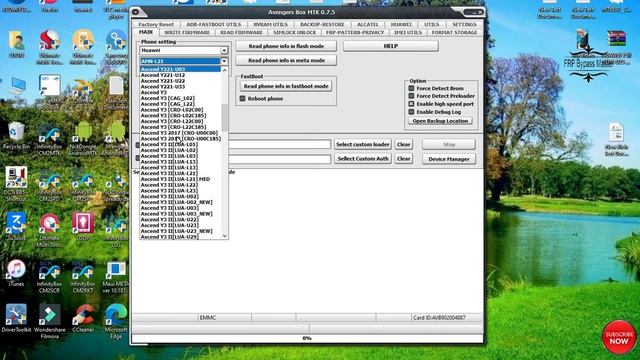Click Device Manager button
Screen dimensions: 640x360
(x=449, y=159)
